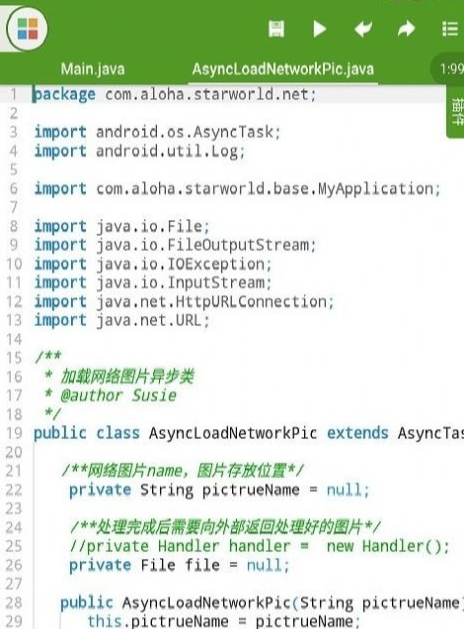Screen dimensions: 464x629
Task: Place cursor on the public class AsyncLoadNetworkPic line
Action: coord(249,433)
